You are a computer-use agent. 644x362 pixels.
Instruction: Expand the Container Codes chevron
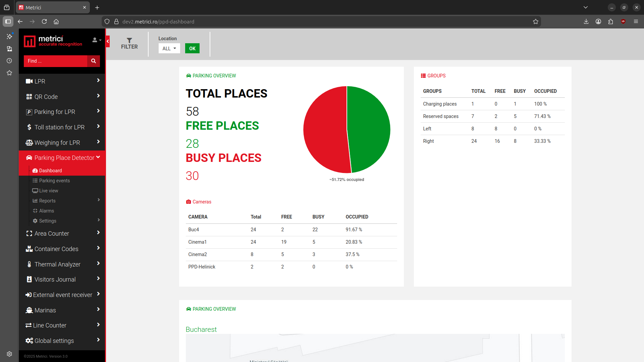(x=98, y=248)
